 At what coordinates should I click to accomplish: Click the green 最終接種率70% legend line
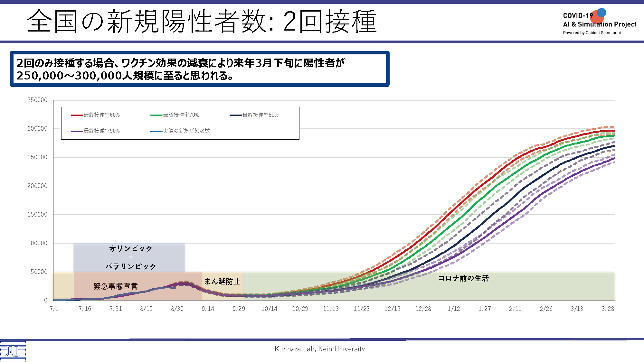click(156, 115)
